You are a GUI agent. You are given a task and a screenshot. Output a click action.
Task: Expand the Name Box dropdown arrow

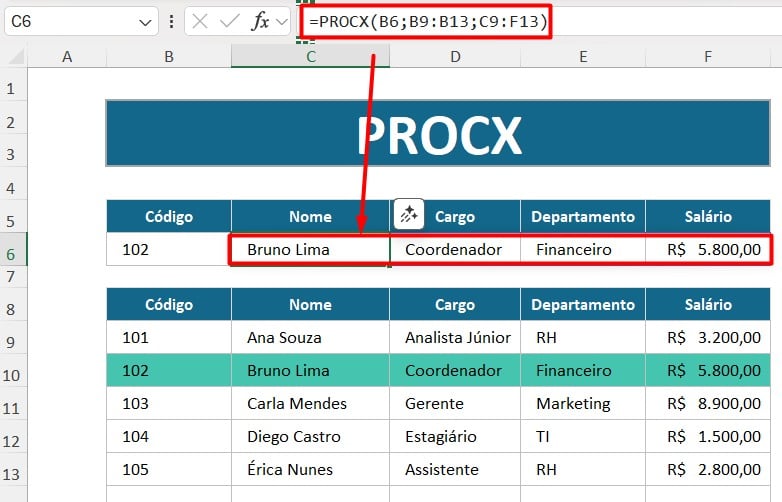click(x=145, y=22)
